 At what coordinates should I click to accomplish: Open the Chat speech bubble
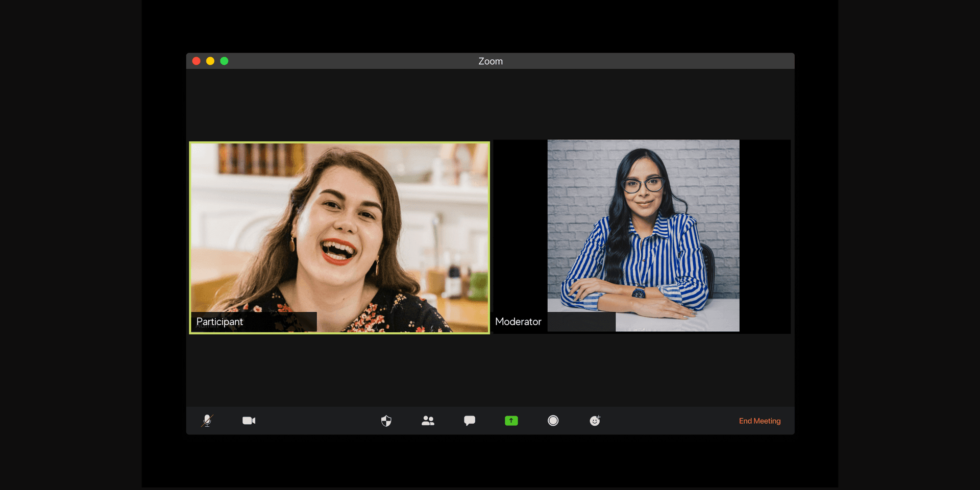point(470,421)
